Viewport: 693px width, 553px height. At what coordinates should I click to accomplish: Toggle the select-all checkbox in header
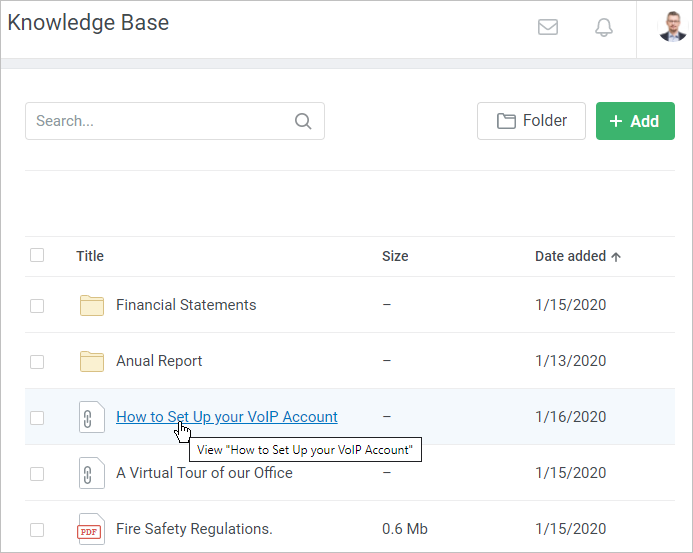(37, 256)
